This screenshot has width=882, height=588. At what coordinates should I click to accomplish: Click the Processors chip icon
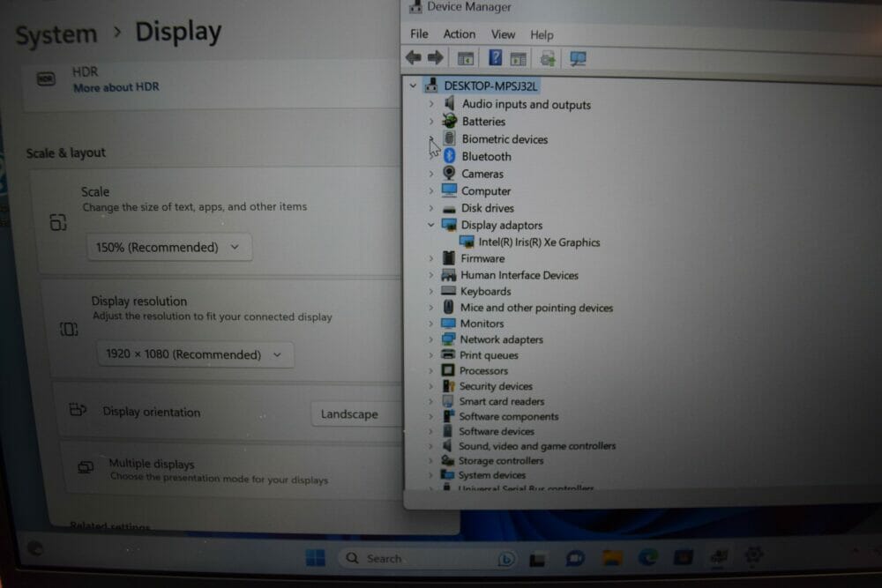tap(448, 370)
